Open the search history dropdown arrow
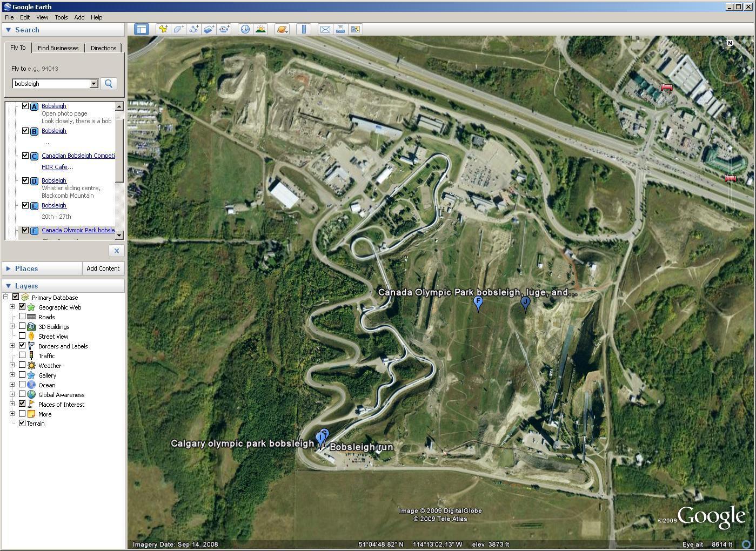The image size is (756, 551). [x=93, y=83]
